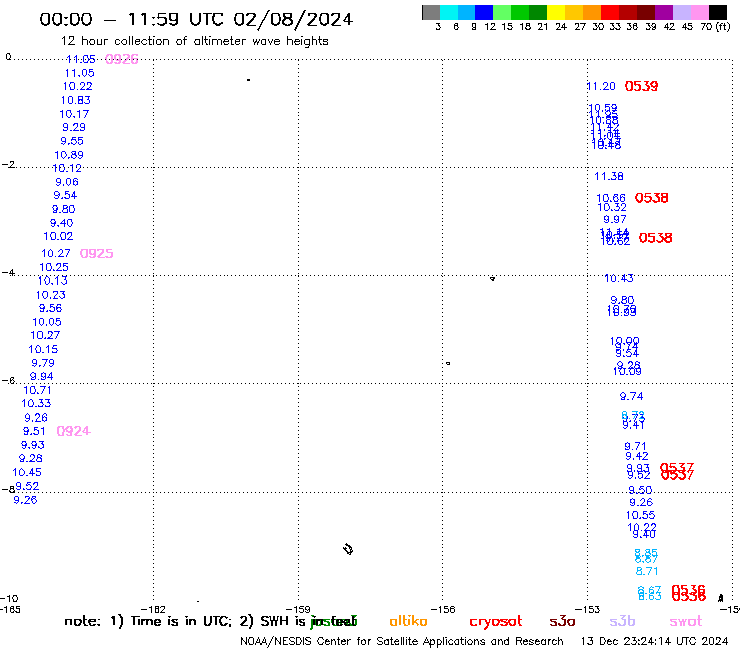The image size is (740, 650).
Task: Click the 9.42 wave height value
Action: point(637,456)
